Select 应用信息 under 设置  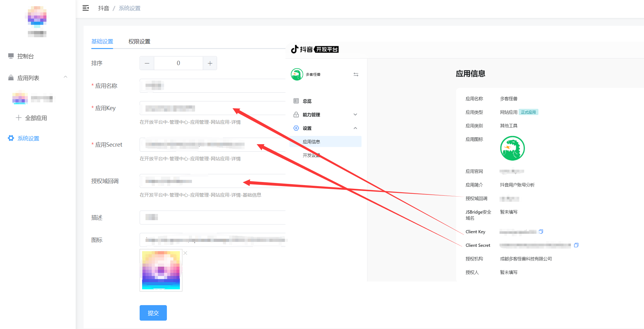click(325, 142)
